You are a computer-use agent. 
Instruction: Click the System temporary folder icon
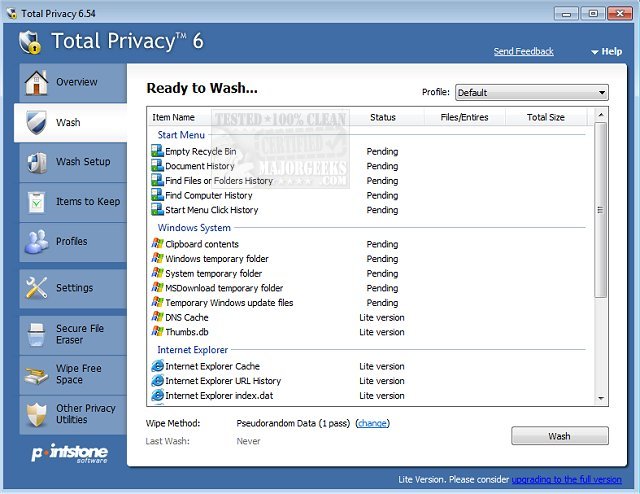coord(157,273)
